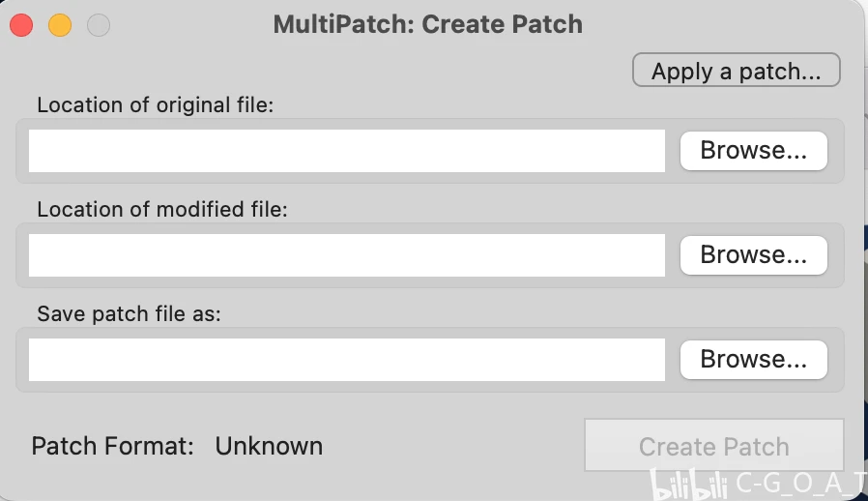Click the bilibili logo watermark

pos(690,482)
